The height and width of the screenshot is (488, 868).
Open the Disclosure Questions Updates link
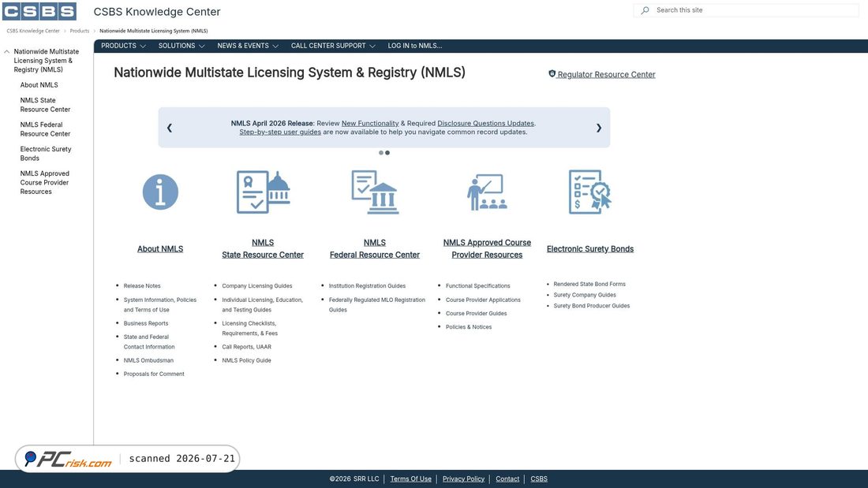tap(485, 124)
